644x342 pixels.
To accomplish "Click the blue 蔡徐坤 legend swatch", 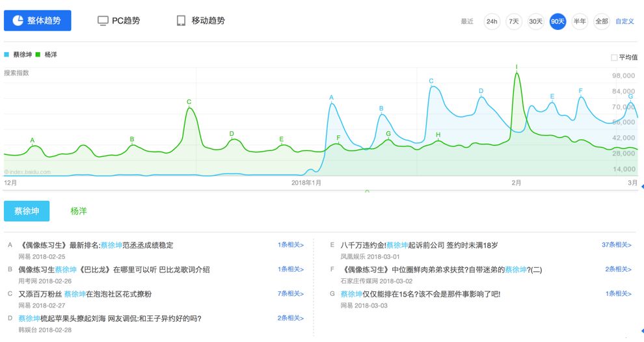I will 7,55.
